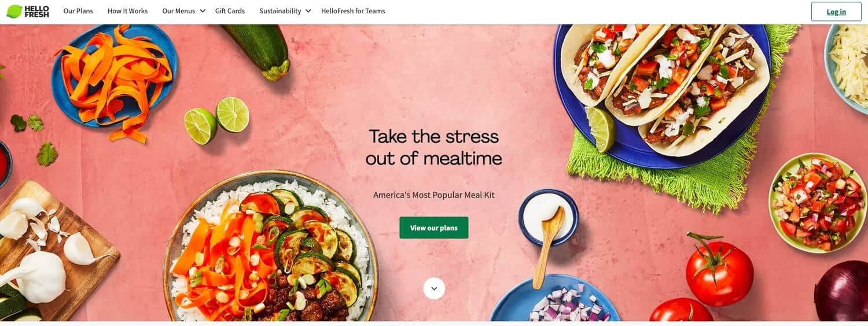Select Gift Cards in navigation
This screenshot has height=326, width=868.
click(230, 11)
